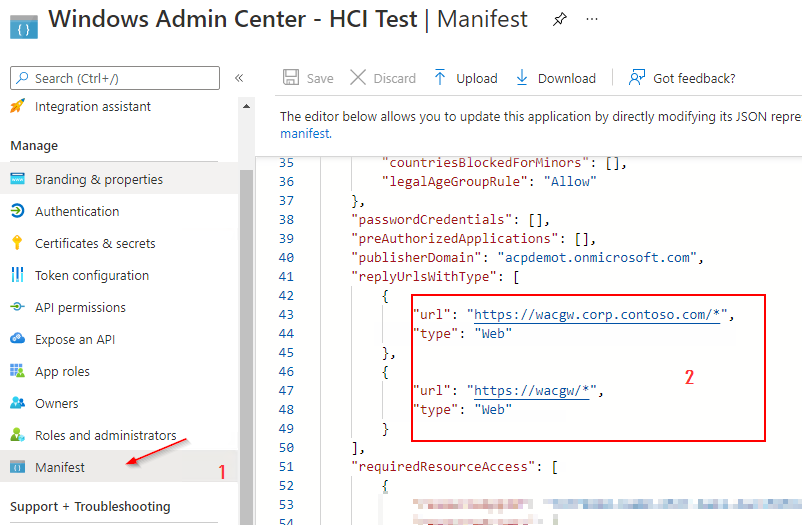Click the app registration icon beside title
The width and height of the screenshot is (802, 525).
point(24,27)
